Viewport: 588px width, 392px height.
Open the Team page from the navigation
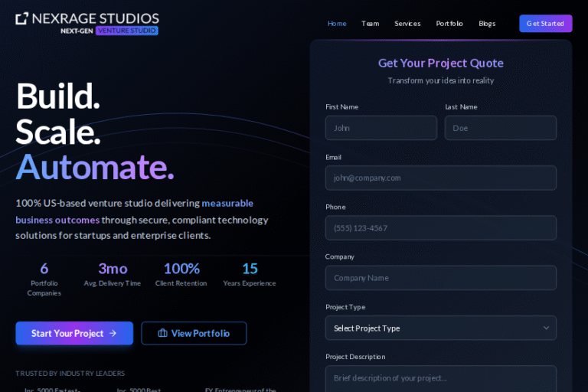[x=371, y=23]
